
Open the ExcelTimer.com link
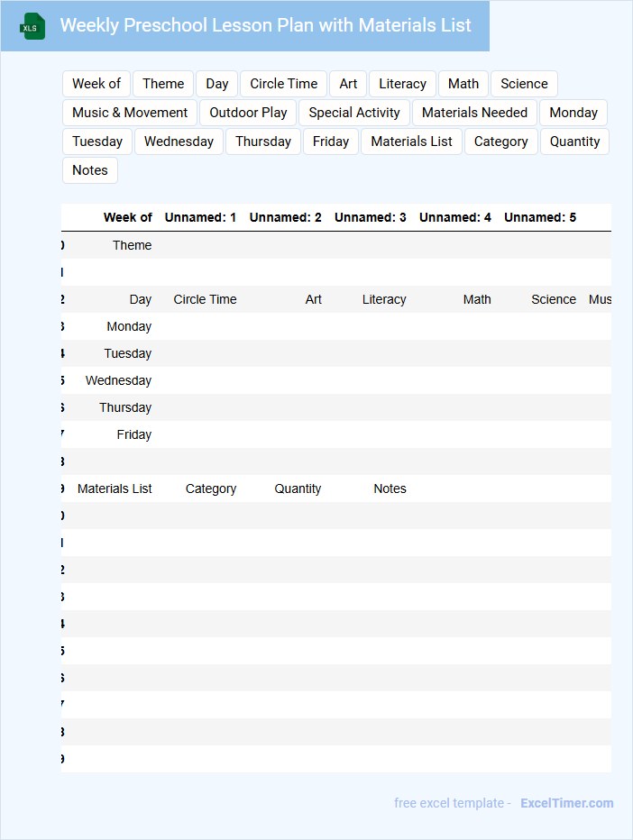[x=567, y=803]
